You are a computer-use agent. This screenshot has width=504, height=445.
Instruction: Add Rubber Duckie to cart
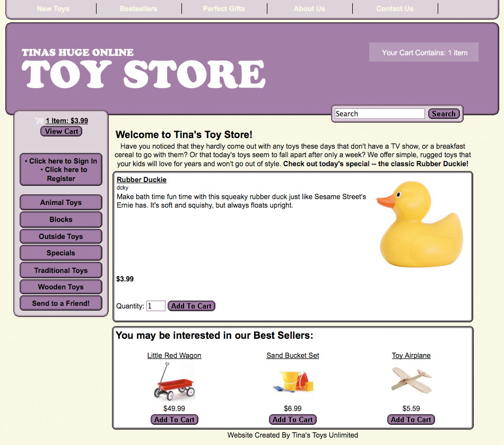(192, 306)
